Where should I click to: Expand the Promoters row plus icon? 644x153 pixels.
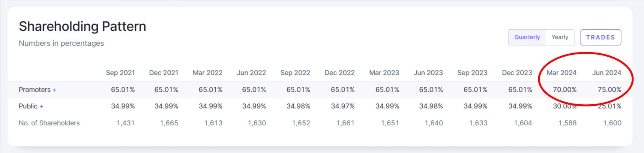coord(54,90)
